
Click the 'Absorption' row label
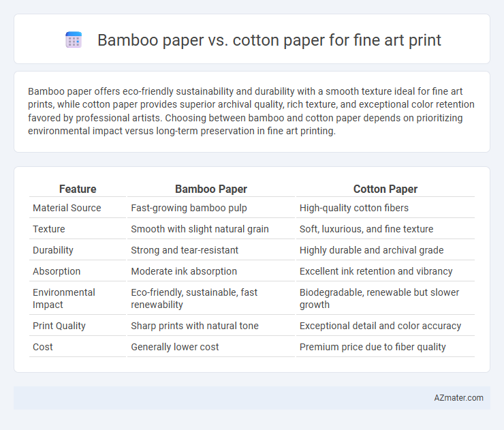(x=57, y=271)
